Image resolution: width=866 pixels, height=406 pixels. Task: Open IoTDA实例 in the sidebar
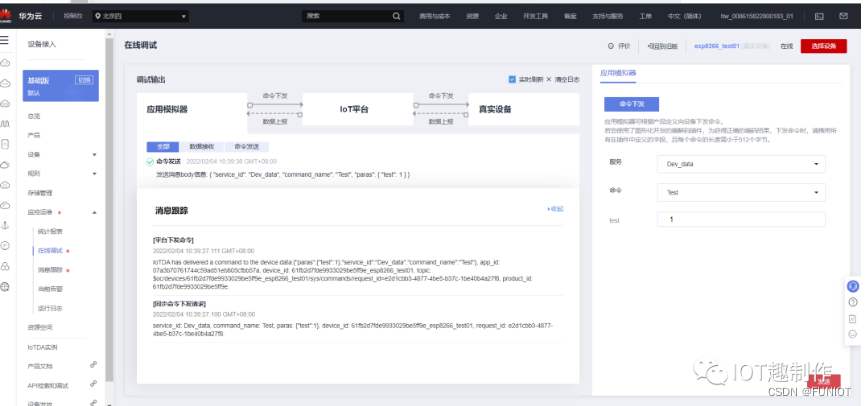coord(43,347)
